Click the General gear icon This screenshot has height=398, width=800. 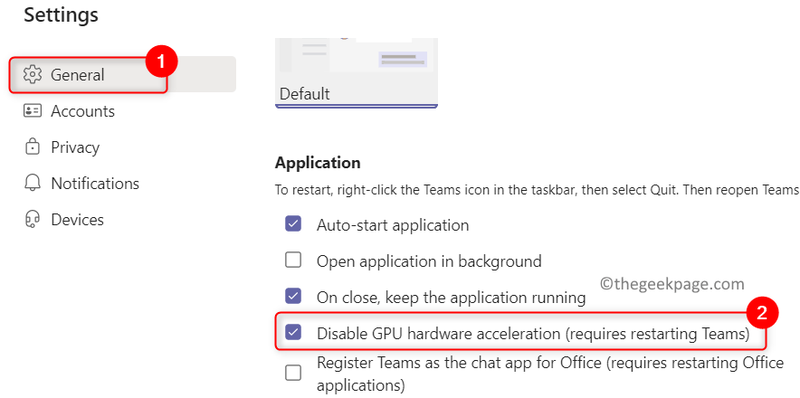(x=32, y=74)
